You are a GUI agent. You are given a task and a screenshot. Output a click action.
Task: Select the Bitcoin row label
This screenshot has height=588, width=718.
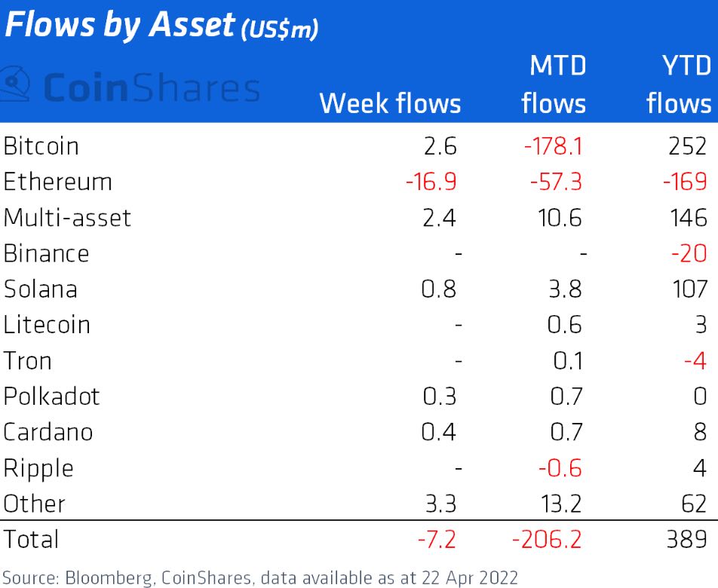tap(41, 146)
